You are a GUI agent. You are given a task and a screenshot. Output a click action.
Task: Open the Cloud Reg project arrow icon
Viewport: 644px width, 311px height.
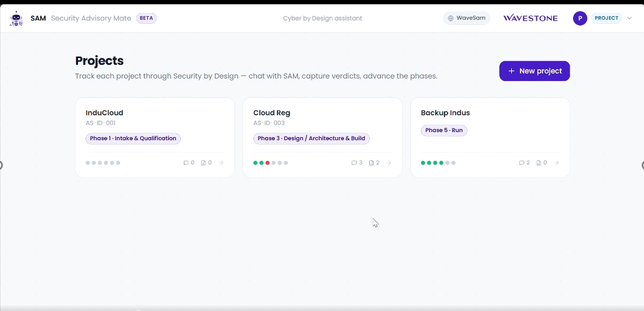pyautogui.click(x=388, y=163)
